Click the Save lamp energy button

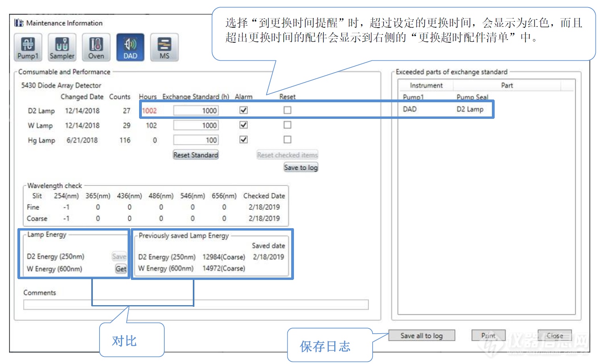click(119, 256)
